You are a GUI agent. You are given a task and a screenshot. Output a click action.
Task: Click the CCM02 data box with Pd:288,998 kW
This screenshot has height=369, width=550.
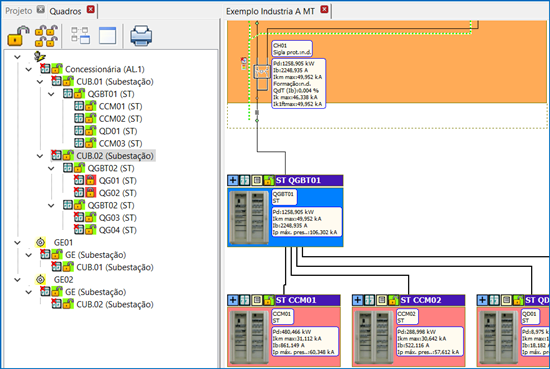430,342
